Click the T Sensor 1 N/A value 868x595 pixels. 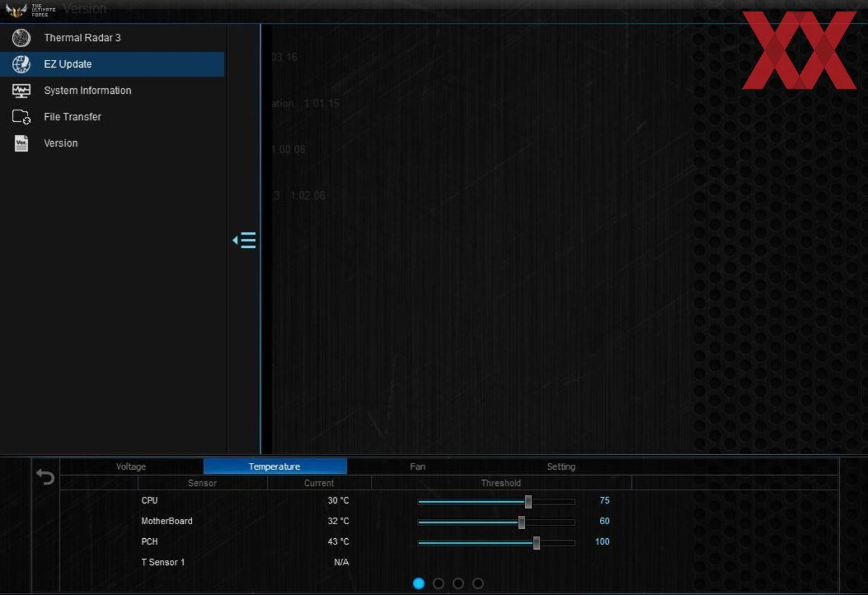tap(341, 562)
